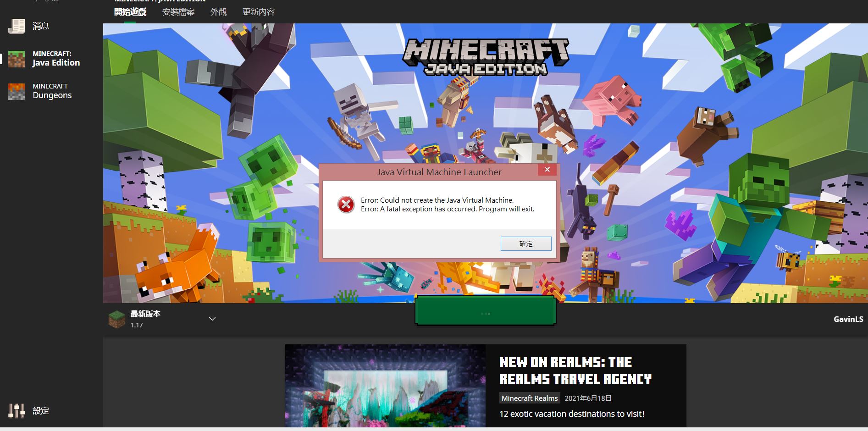Expand the version selector chevron
Screen dimensions: 868x431
(x=212, y=319)
